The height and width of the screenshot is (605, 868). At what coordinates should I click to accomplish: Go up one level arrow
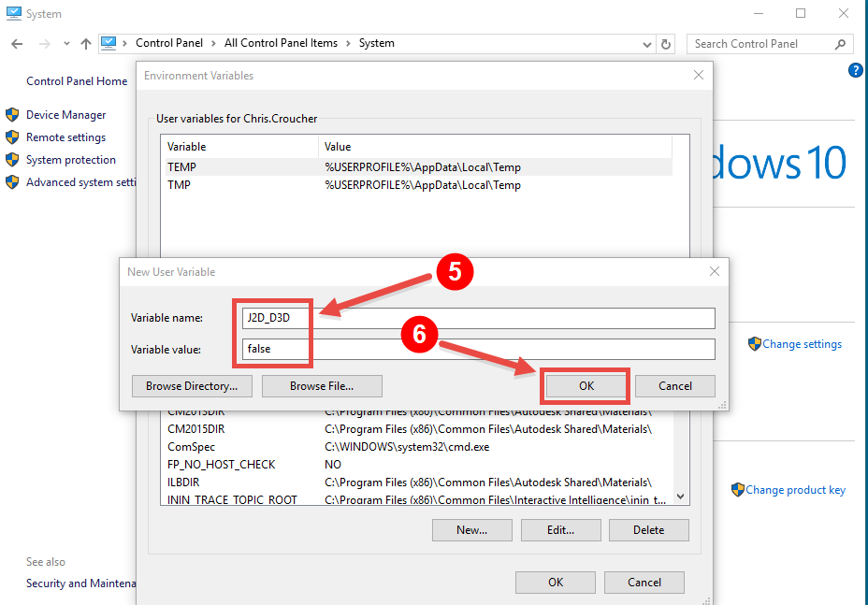coord(85,44)
